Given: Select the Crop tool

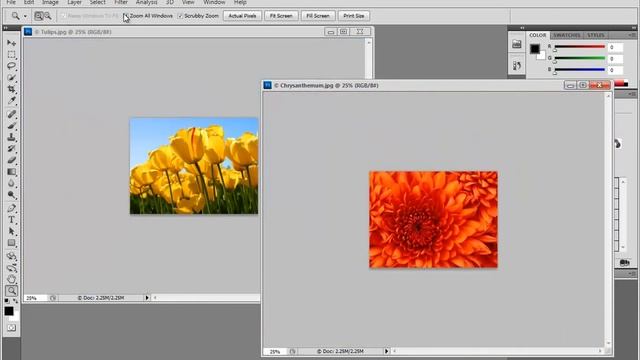Looking at the screenshot, I should coord(11,89).
